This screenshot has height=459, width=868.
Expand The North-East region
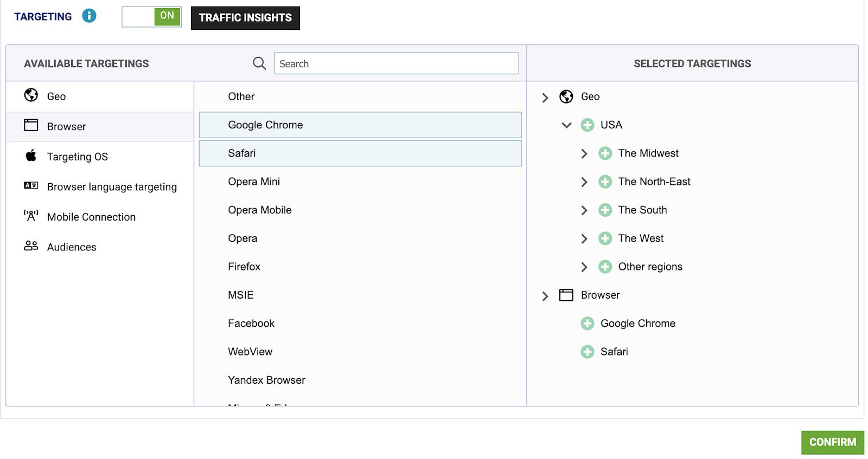coord(584,182)
